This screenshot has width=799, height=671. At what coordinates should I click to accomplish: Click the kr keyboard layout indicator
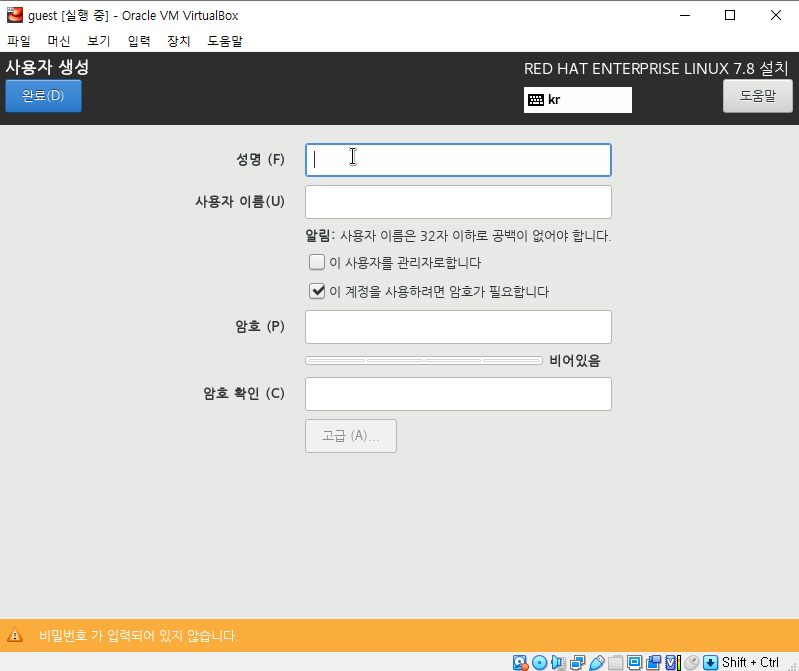coord(578,100)
